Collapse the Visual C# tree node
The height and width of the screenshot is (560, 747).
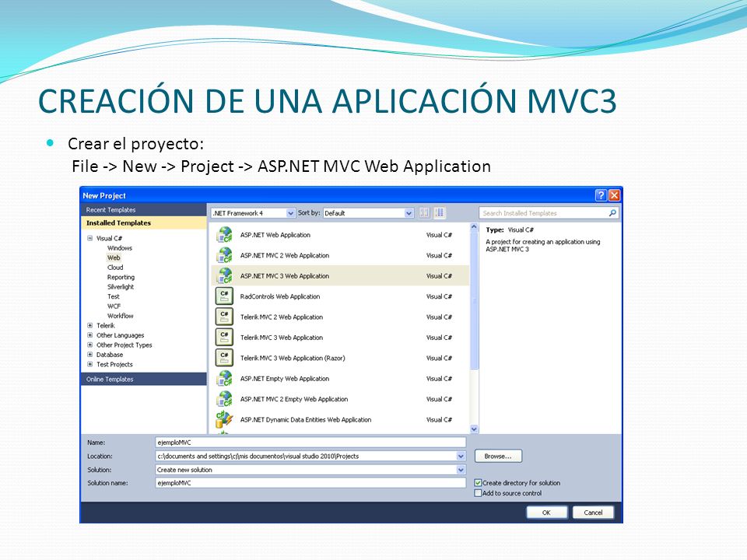(89, 238)
